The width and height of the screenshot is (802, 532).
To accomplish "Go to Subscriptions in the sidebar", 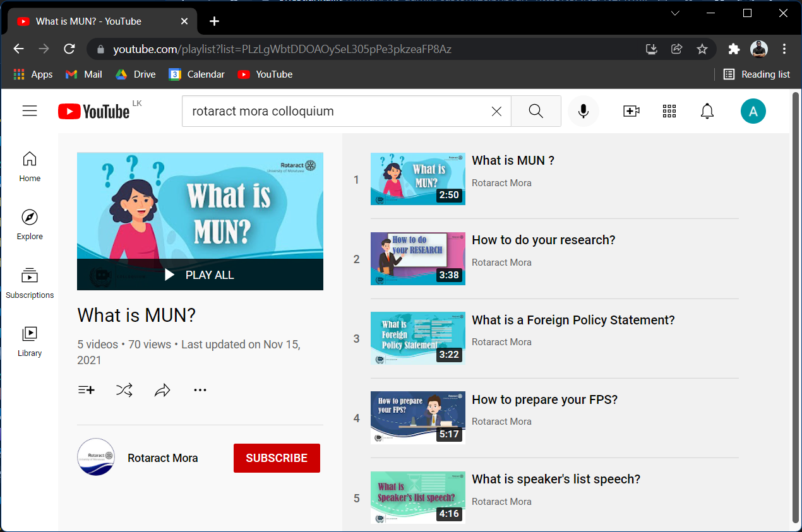I will tap(30, 283).
